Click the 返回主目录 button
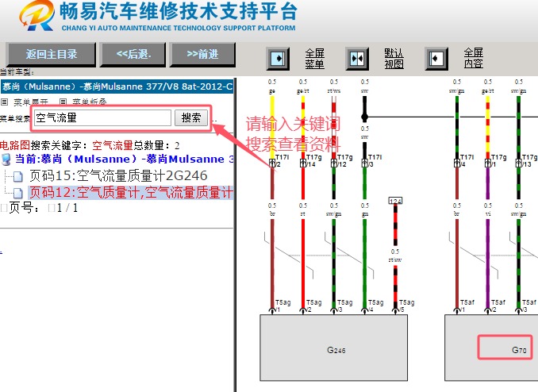 click(51, 54)
